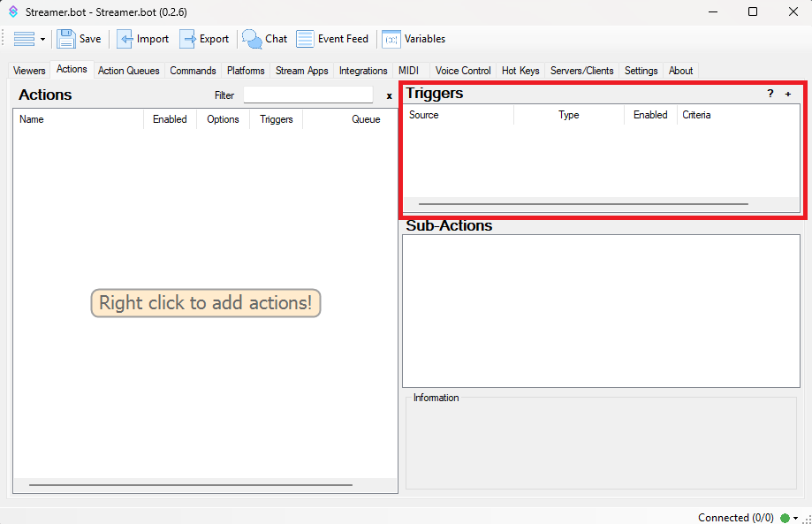
Task: Click the Enabled column header in Triggers
Action: (650, 115)
